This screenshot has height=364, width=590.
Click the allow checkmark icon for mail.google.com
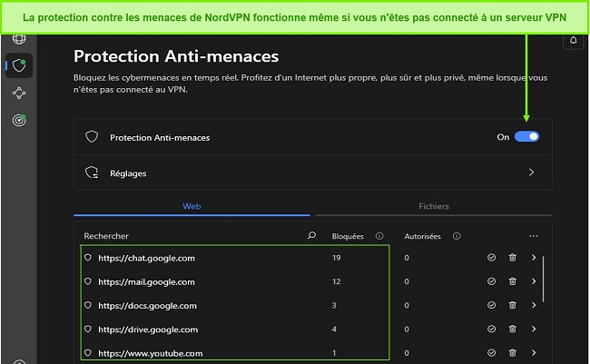491,281
